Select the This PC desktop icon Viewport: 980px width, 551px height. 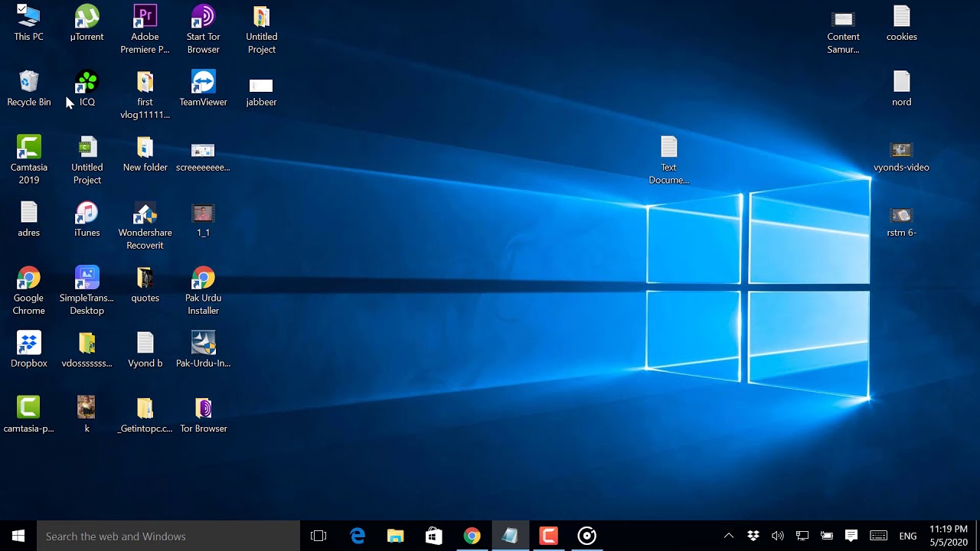pyautogui.click(x=28, y=23)
